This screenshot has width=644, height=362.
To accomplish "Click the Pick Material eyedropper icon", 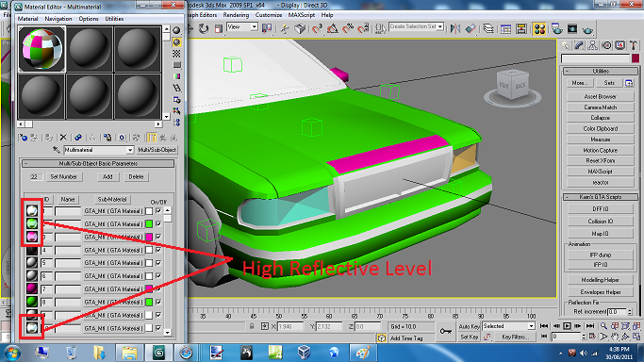I will 57,150.
